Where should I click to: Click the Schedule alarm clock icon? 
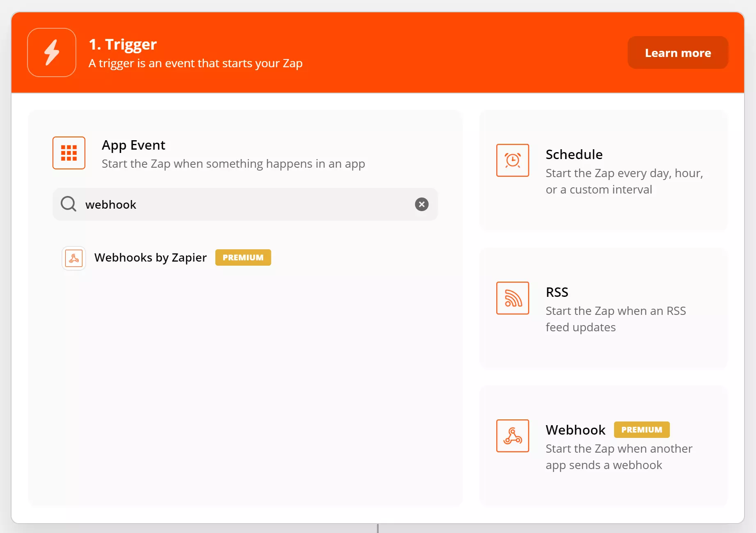[x=513, y=160]
